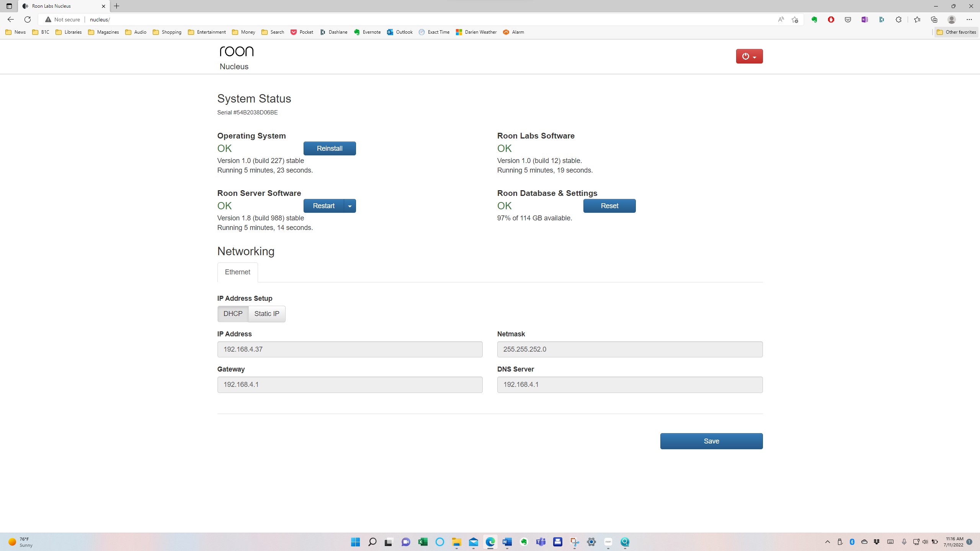Open the tab actions menu icon

(9, 6)
